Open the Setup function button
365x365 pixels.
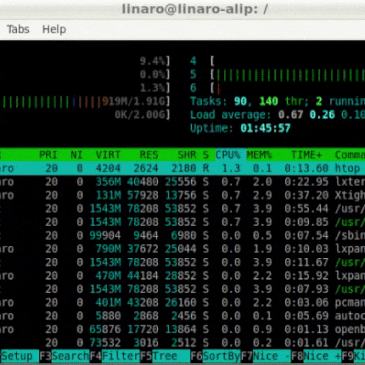(19, 356)
